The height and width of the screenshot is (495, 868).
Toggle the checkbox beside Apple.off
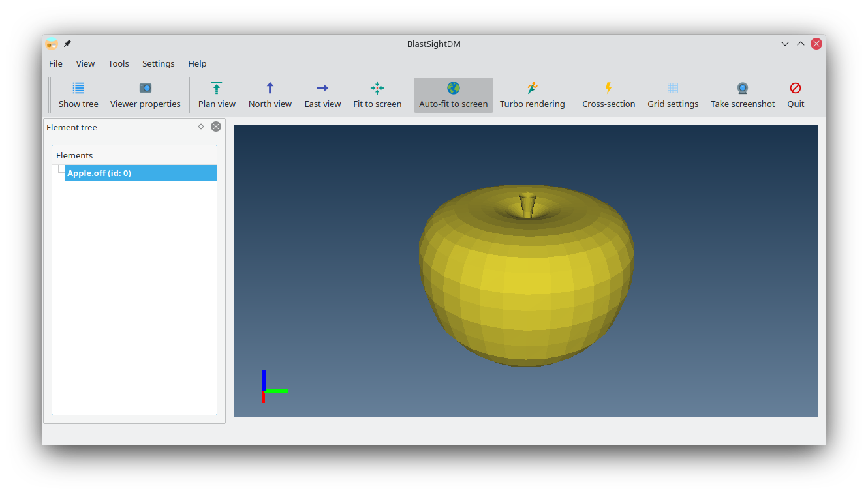(61, 170)
